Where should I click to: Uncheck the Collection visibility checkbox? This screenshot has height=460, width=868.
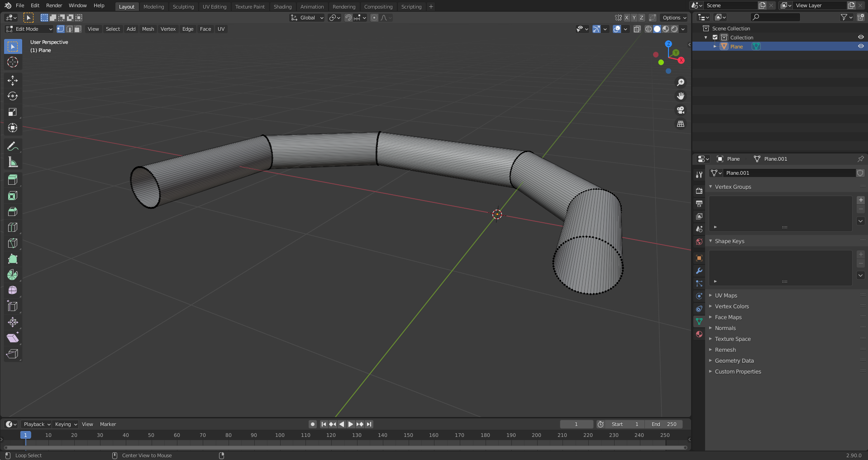[x=715, y=38]
